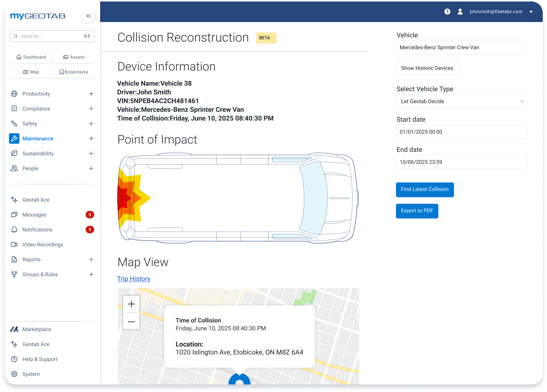This screenshot has height=392, width=547.
Task: Select Compliance in the sidebar
Action: [36, 109]
